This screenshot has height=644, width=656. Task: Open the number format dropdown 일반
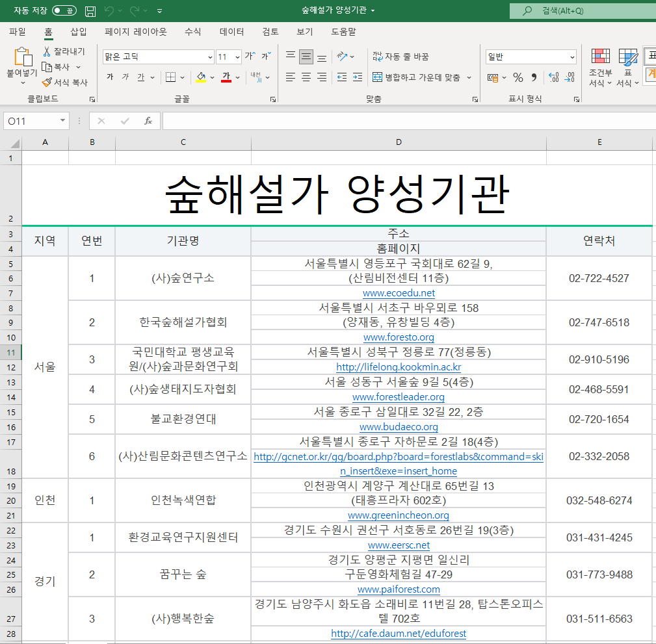coord(573,57)
